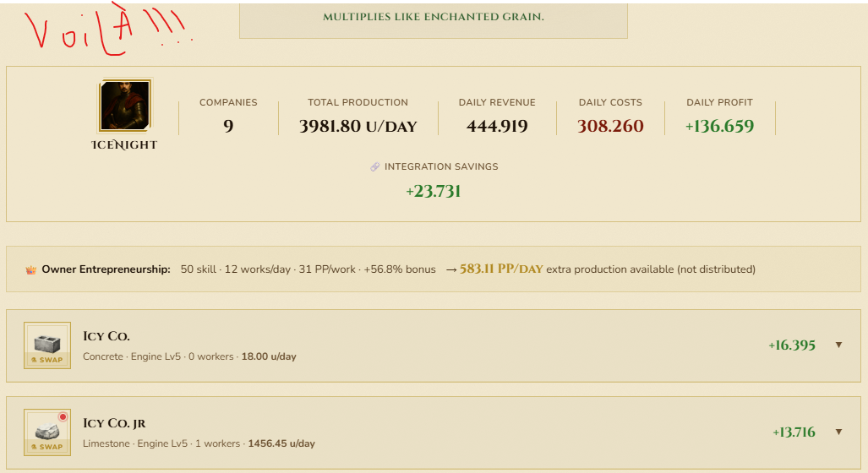
Task: Click the Daily Profit column heading
Action: [x=719, y=102]
